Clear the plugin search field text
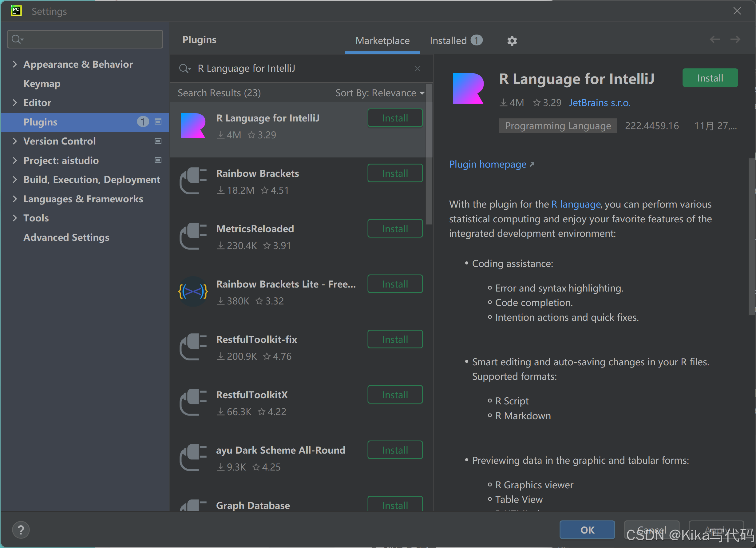Viewport: 756px width, 548px height. 417,69
